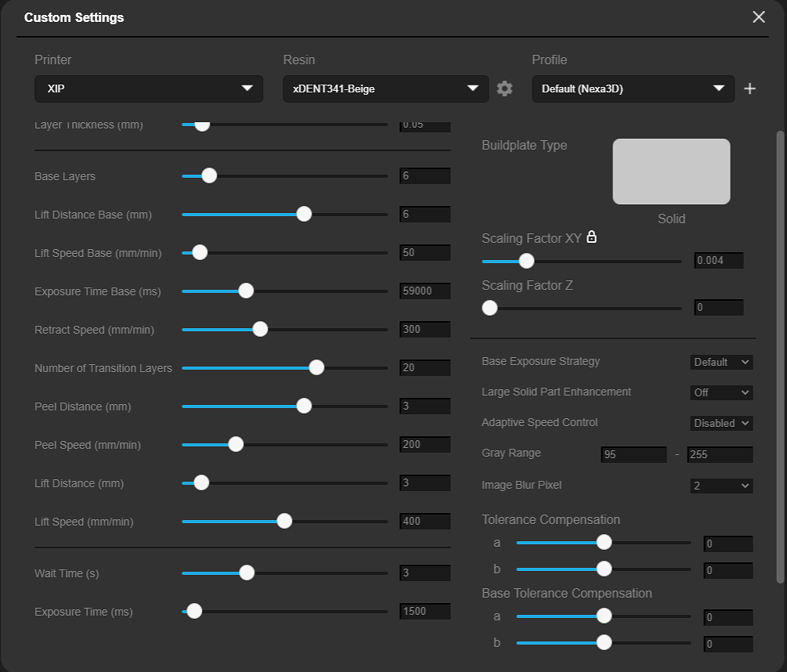Click Number of Transition Layers slider handle

316,367
